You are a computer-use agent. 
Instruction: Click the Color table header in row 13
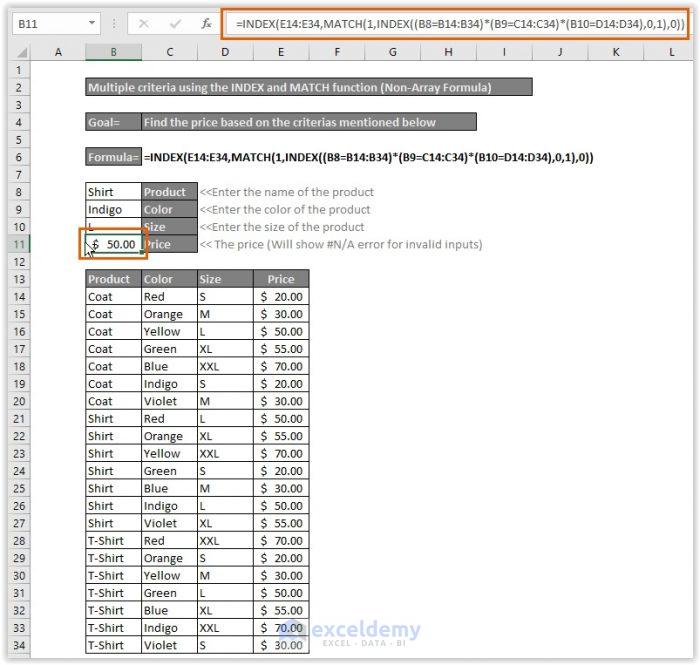(x=169, y=279)
